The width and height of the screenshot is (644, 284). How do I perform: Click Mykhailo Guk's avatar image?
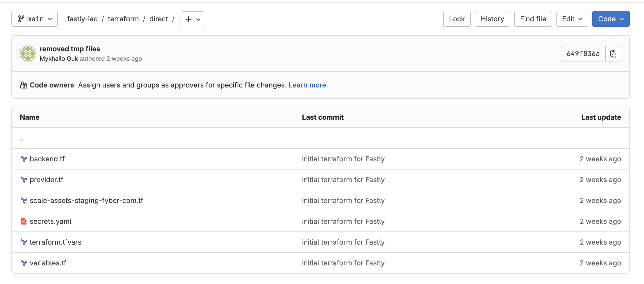tap(27, 54)
